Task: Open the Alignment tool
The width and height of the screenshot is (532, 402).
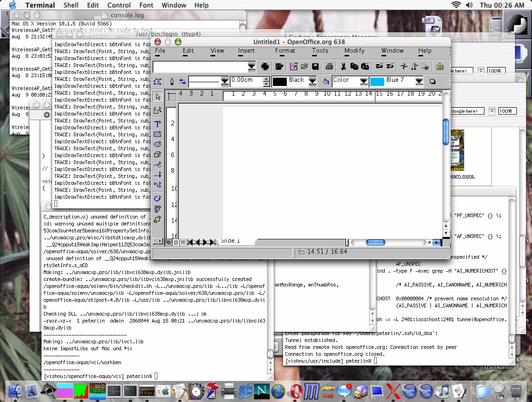Action: 158,209
